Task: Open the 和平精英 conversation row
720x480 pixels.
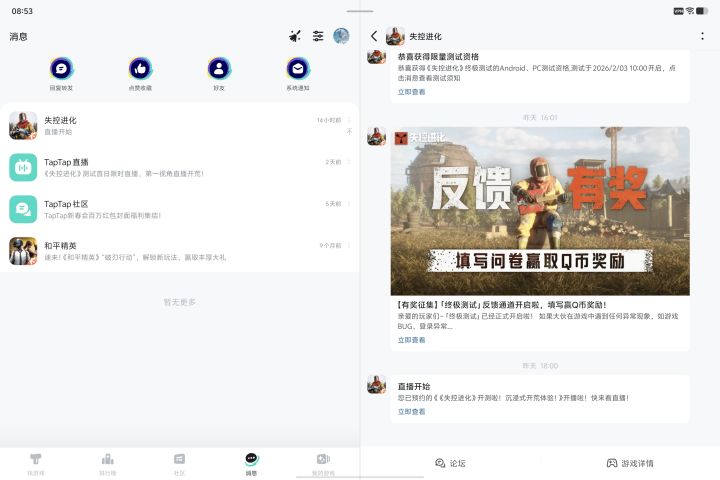Action: 180,251
